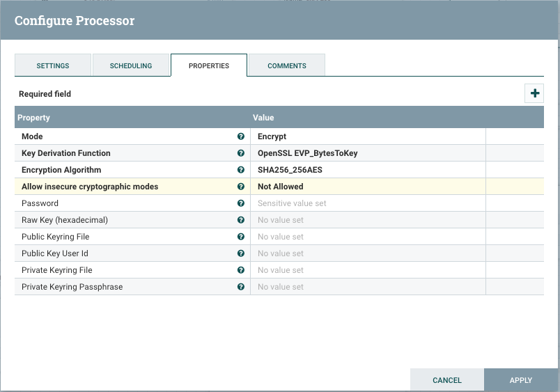Screen dimensions: 560x392
Task: Add a new property with plus icon
Action: [534, 93]
